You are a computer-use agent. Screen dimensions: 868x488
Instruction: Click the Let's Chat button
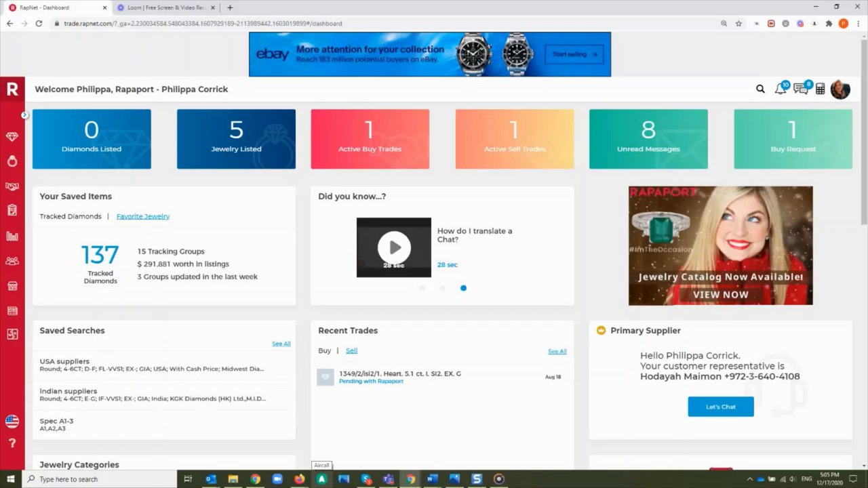point(721,407)
